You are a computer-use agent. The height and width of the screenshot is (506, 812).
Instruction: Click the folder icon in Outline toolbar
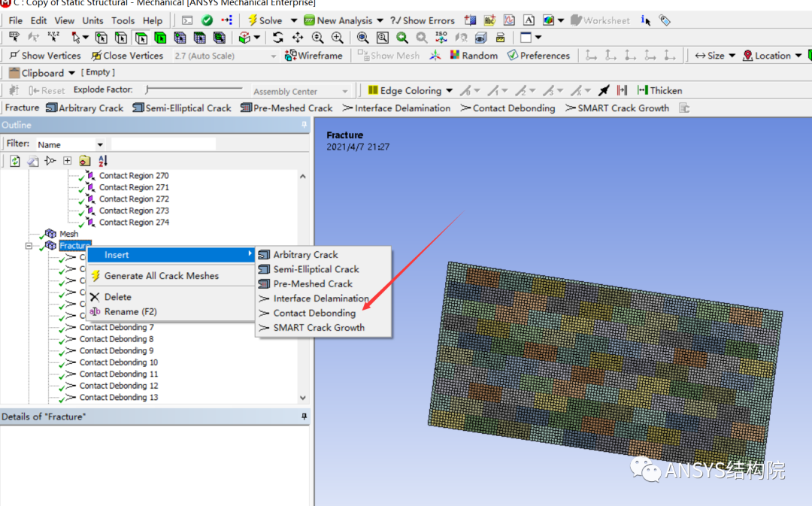(84, 161)
